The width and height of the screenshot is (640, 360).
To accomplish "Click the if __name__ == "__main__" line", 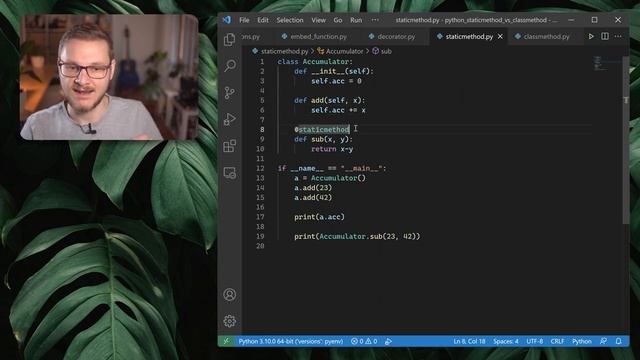I will (332, 168).
